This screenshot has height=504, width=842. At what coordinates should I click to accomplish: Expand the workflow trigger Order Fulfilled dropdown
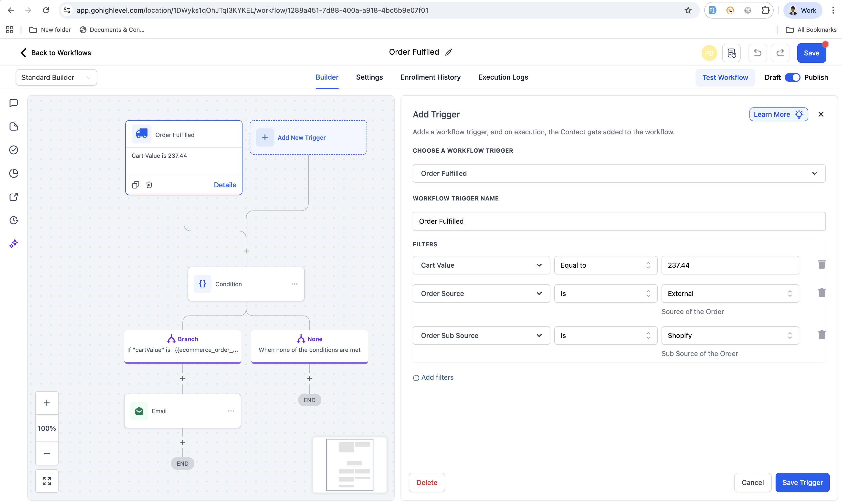[619, 174]
